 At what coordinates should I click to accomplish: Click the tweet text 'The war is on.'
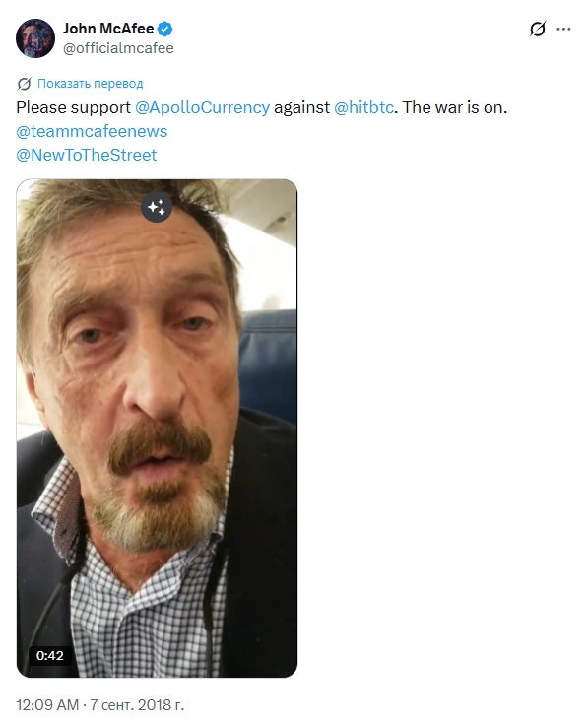(x=455, y=107)
